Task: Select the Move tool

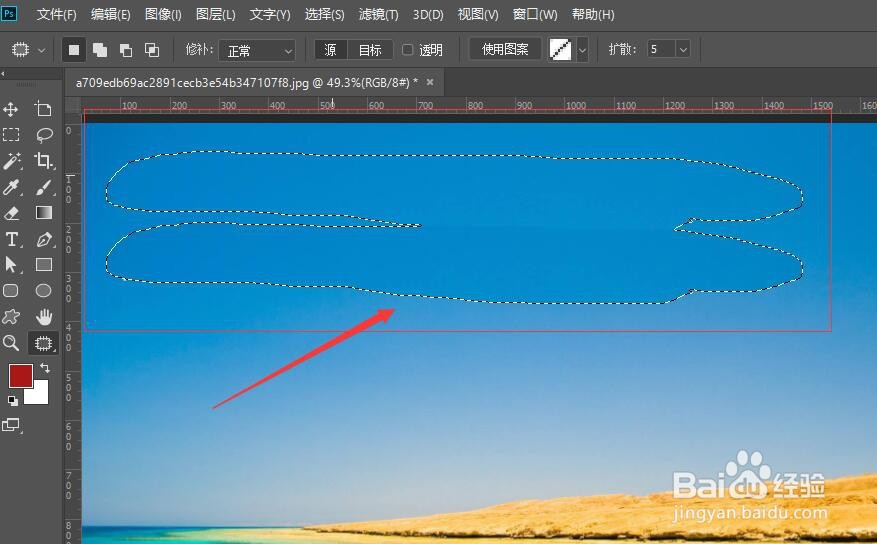Action: click(11, 109)
